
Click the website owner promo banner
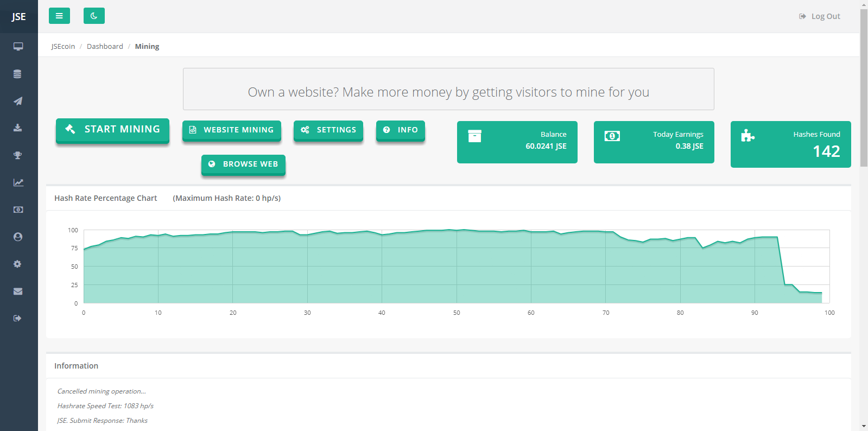(x=448, y=89)
